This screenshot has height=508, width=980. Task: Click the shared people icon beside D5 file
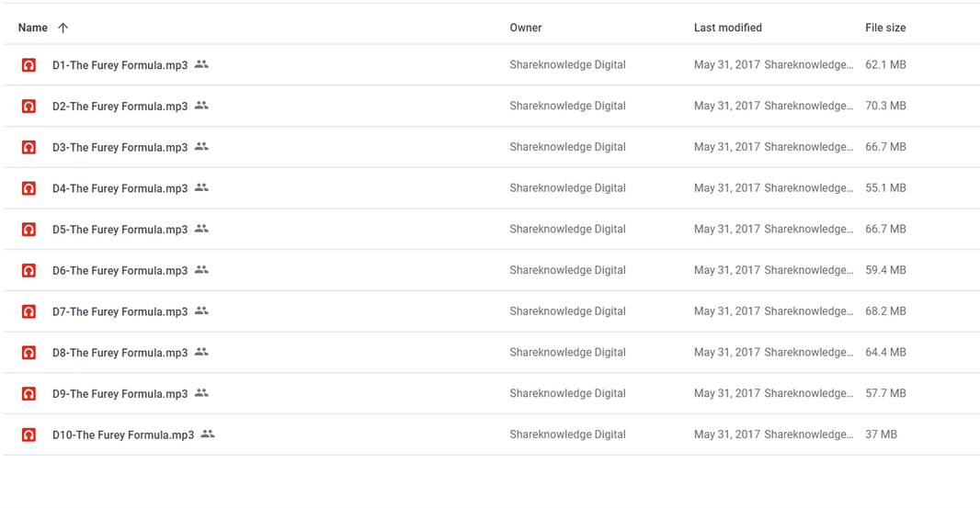pyautogui.click(x=201, y=229)
